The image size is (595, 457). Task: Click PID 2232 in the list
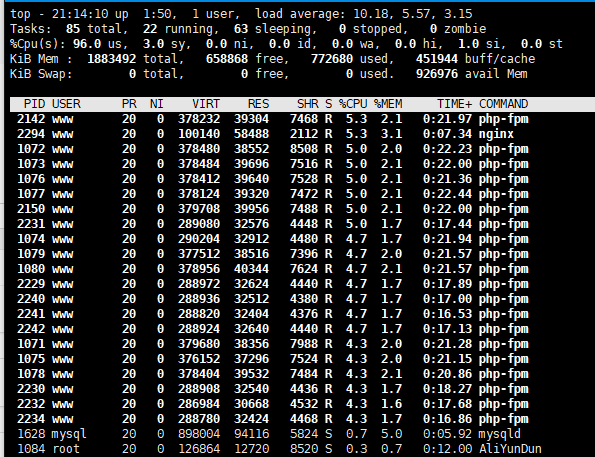tap(31, 404)
